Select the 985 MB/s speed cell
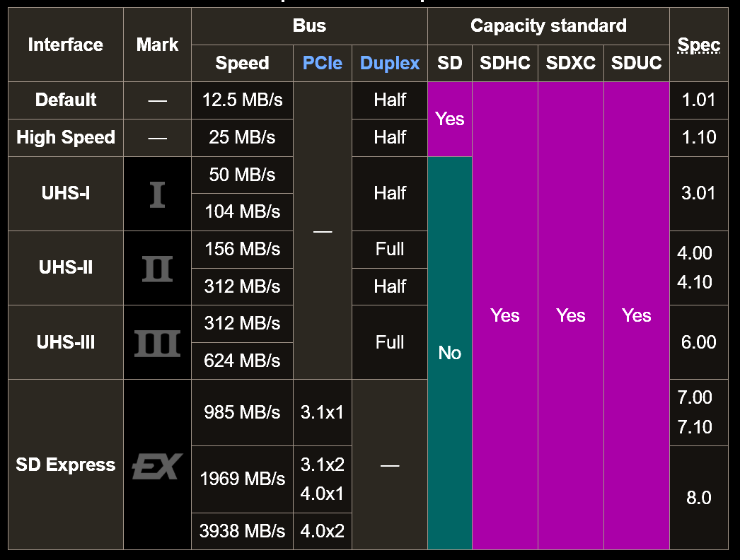 (242, 412)
